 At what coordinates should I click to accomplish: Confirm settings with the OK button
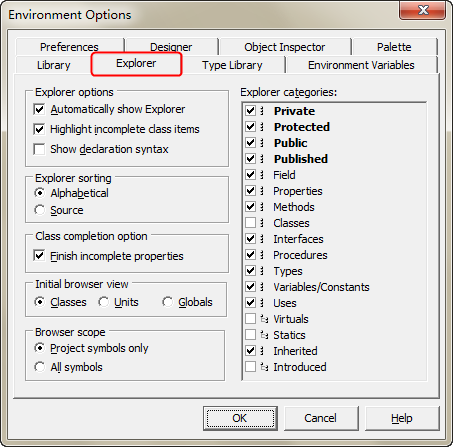pyautogui.click(x=240, y=418)
